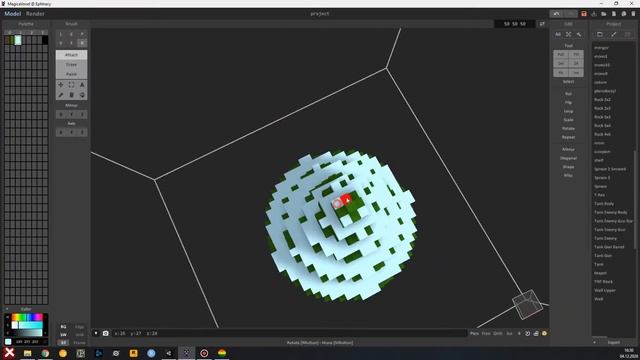Select the C center brush mode

point(71,34)
